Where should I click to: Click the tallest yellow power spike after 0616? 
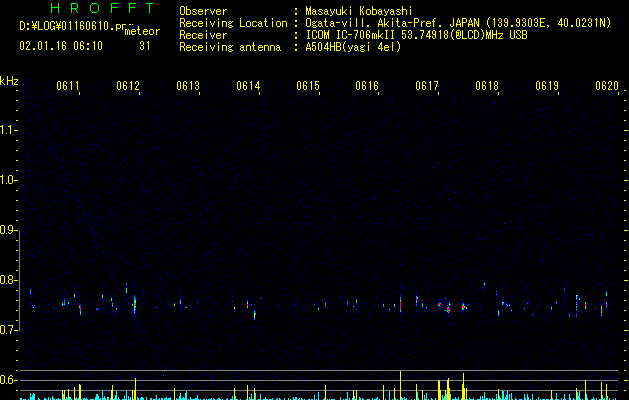point(400,385)
